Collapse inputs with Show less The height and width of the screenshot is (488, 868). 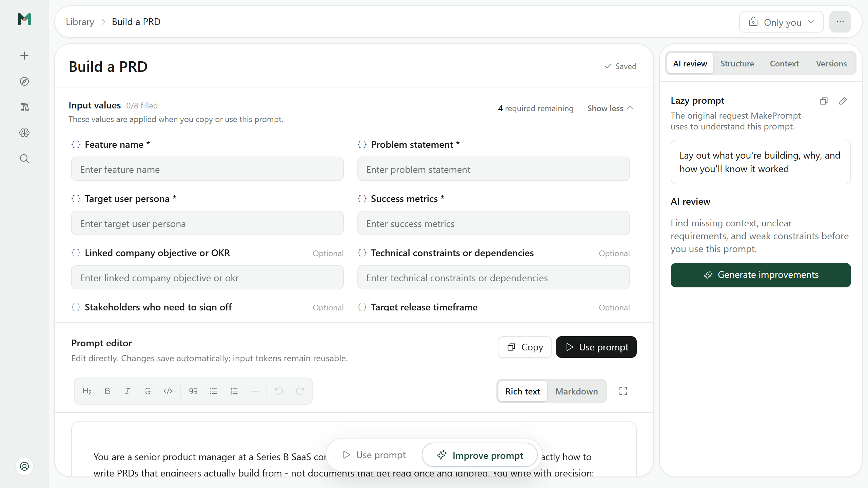(x=610, y=108)
